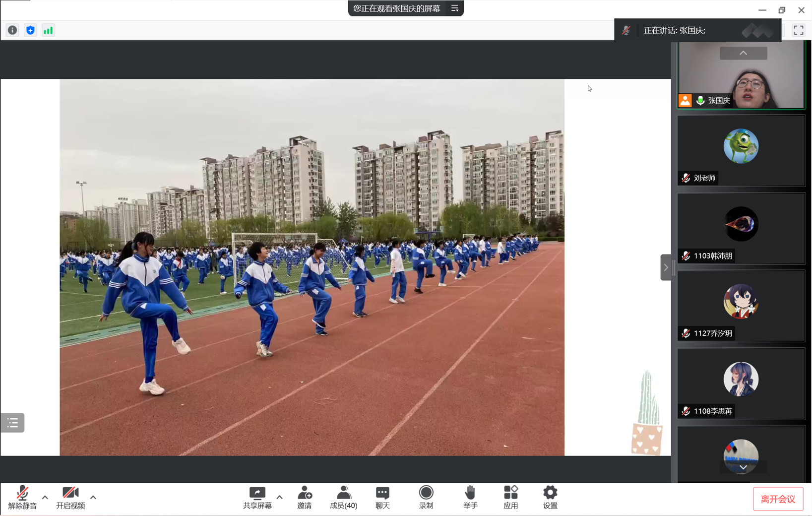The width and height of the screenshot is (812, 516).
Task: Collapse the participant video sidebar
Action: (666, 267)
